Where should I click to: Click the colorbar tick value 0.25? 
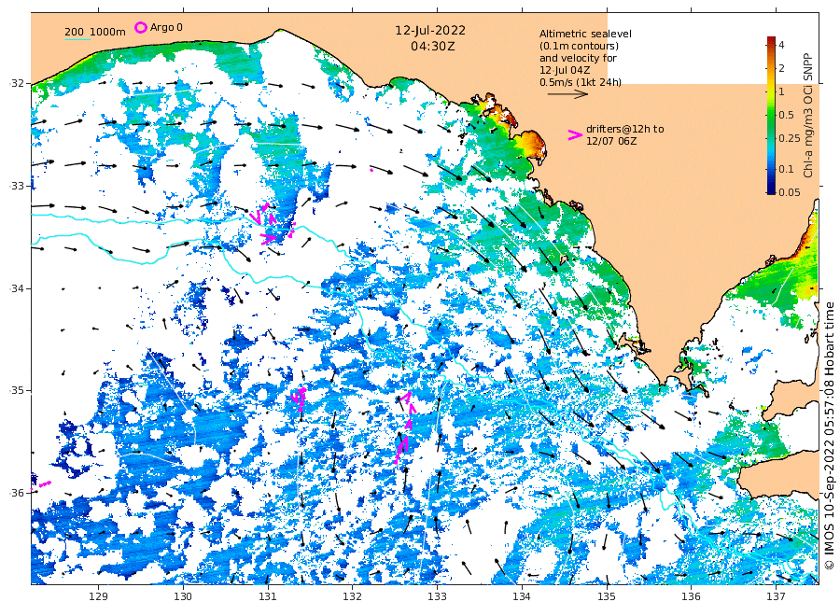[x=790, y=138]
